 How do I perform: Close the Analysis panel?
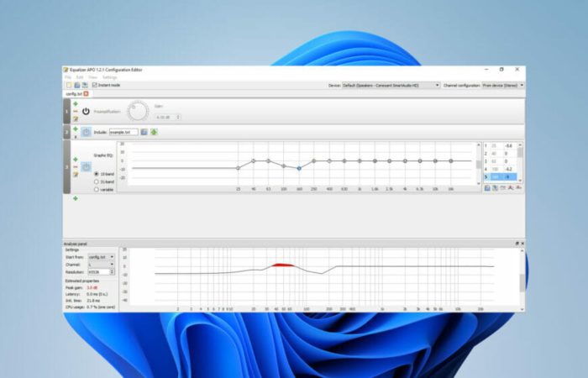[x=522, y=244]
